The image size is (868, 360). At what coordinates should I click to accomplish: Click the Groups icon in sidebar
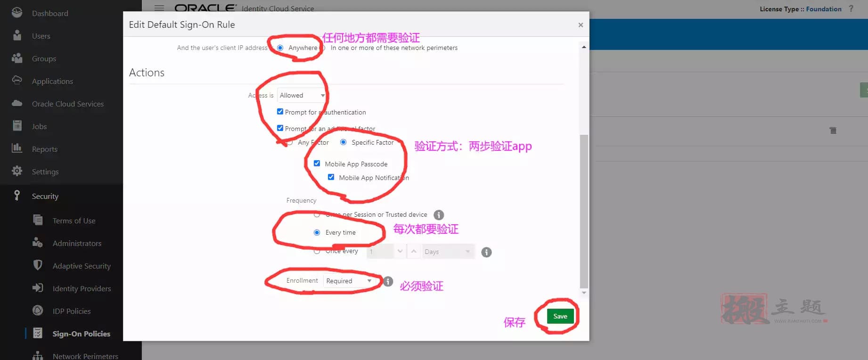click(x=17, y=58)
